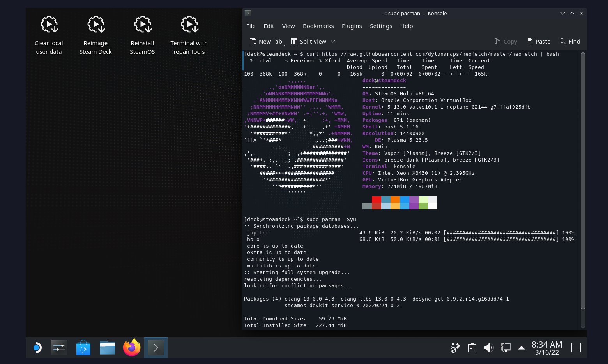The width and height of the screenshot is (608, 364).
Task: Click the 'steamos-devkit-service-0.20220224.0-2' package name
Action: pyautogui.click(x=342, y=306)
